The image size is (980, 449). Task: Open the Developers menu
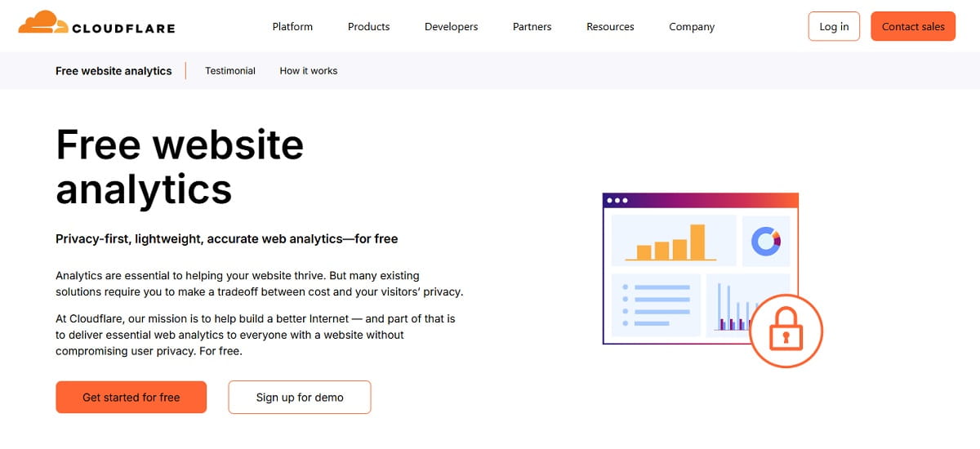tap(451, 26)
